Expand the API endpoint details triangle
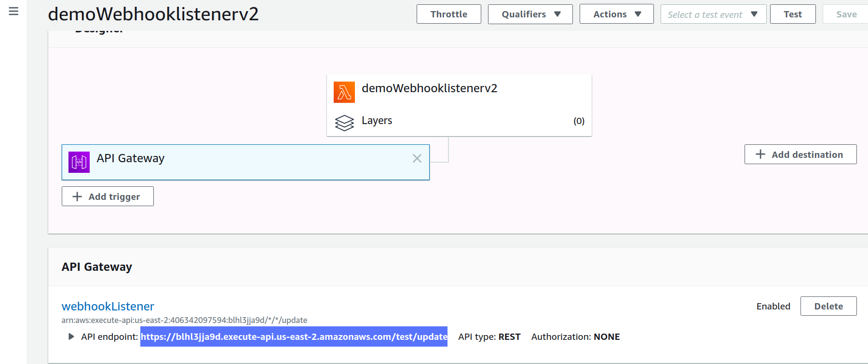 [71, 336]
